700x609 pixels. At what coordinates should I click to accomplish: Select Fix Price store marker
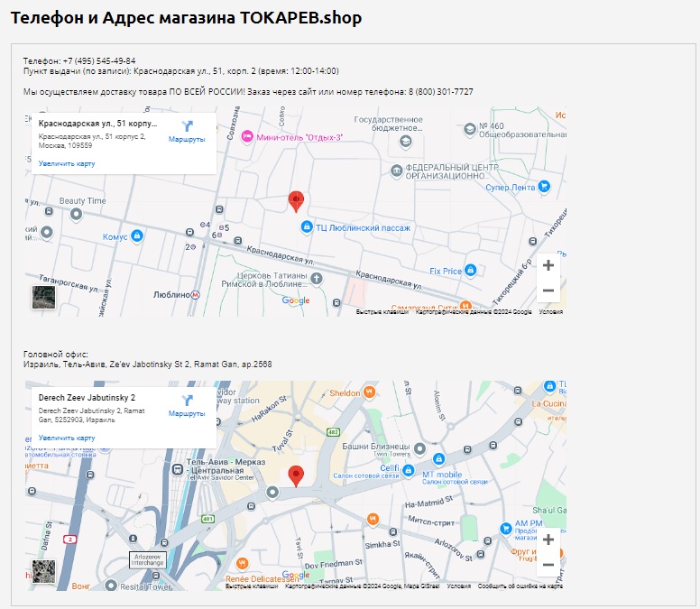point(470,270)
